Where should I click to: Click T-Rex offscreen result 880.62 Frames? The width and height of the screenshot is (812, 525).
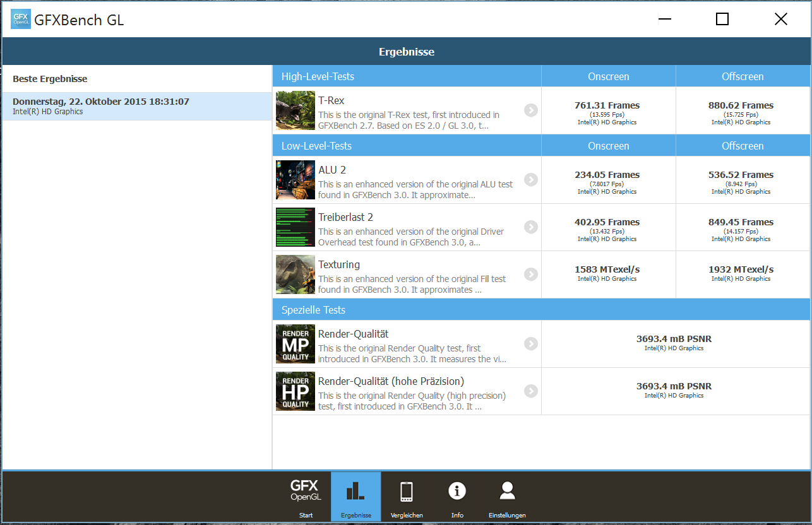tap(741, 105)
